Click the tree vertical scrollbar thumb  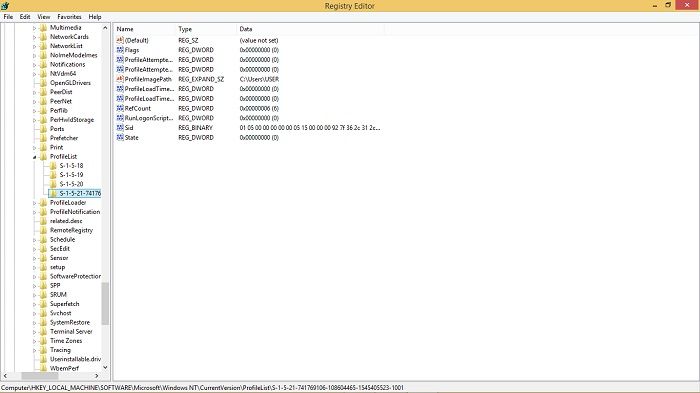(x=105, y=303)
